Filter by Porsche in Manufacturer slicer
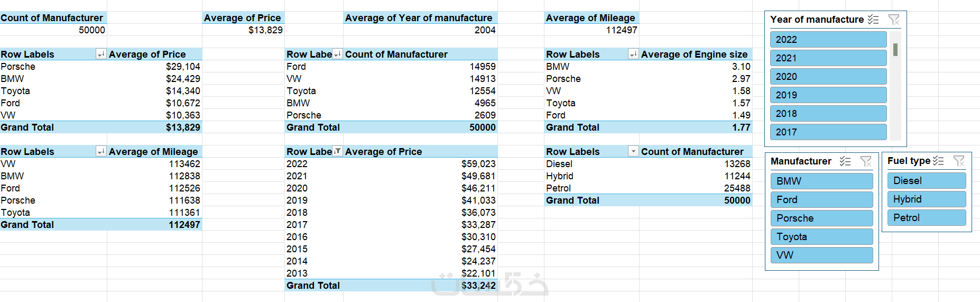Image resolution: width=980 pixels, height=302 pixels. pyautogui.click(x=822, y=218)
